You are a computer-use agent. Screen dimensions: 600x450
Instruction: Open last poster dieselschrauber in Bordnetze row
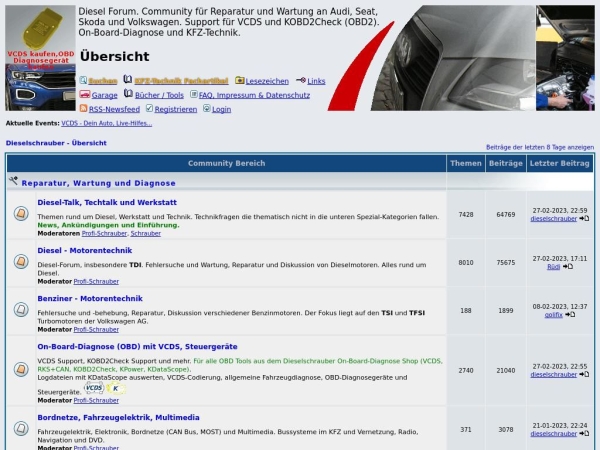[x=553, y=434]
